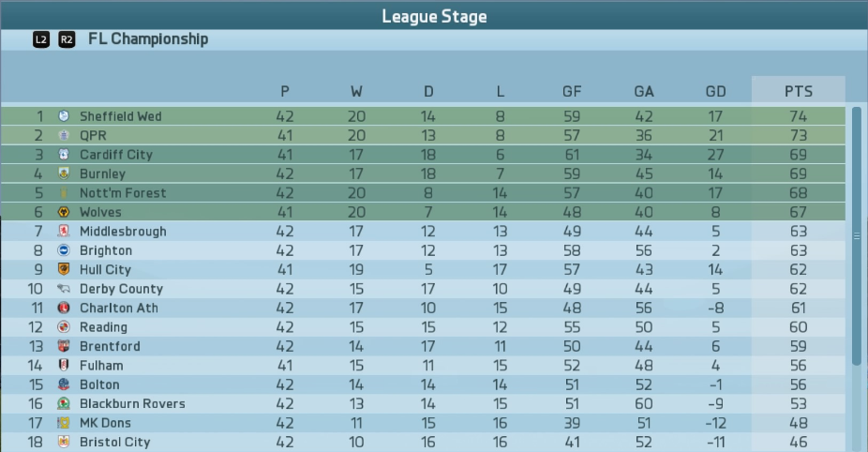Select the QPR table row
Image resolution: width=868 pixels, height=452 pixels.
423,135
